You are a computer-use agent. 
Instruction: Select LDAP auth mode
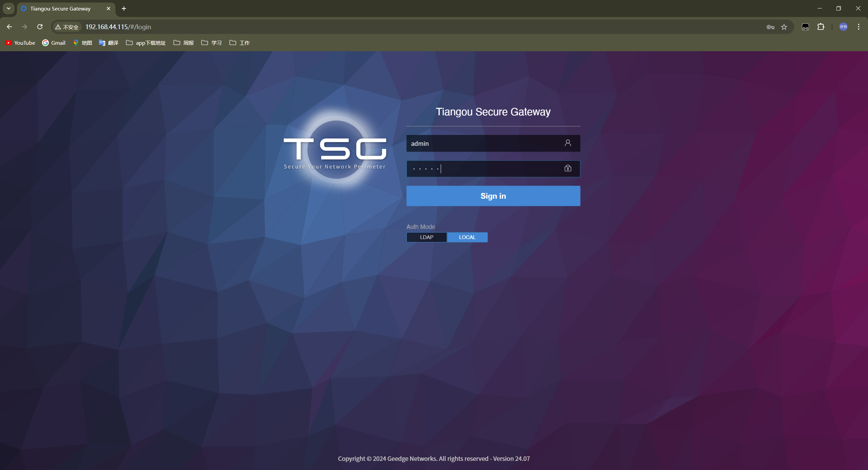(426, 237)
